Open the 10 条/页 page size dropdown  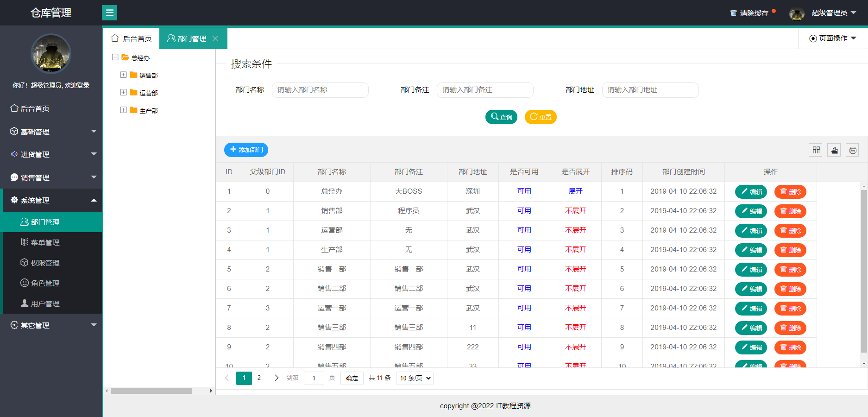coord(415,378)
